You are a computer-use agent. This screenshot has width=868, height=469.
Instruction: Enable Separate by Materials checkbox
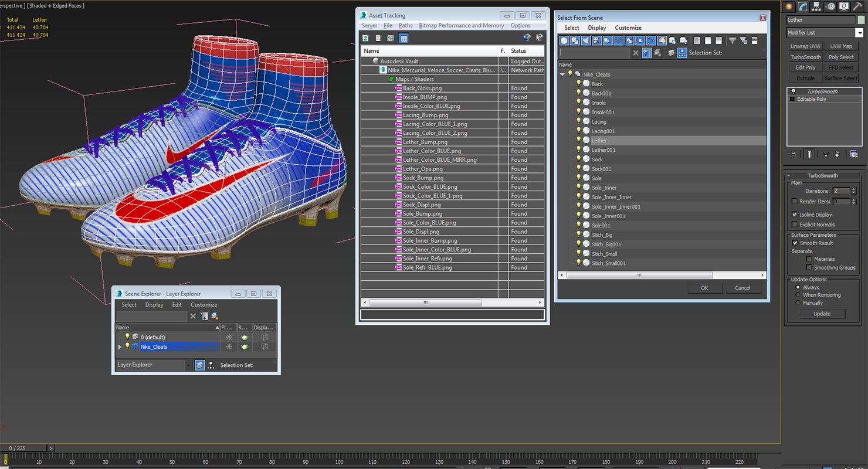pos(809,259)
